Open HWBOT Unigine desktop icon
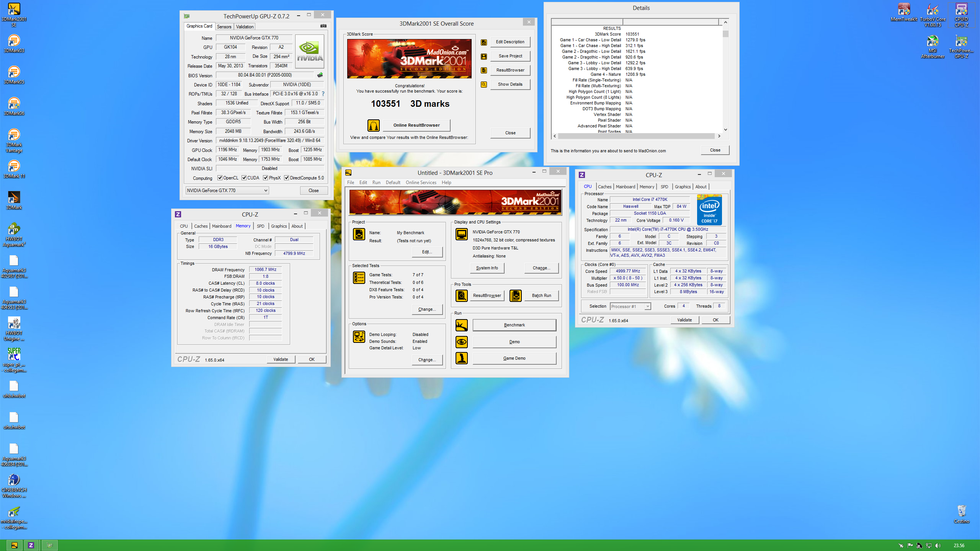Image resolution: width=980 pixels, height=551 pixels. tap(14, 328)
